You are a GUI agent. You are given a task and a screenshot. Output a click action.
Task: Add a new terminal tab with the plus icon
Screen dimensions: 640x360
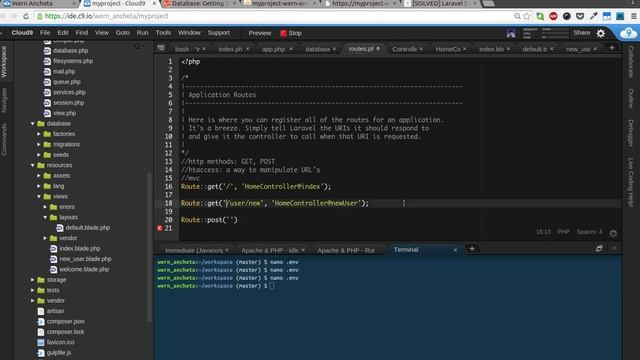(472, 249)
